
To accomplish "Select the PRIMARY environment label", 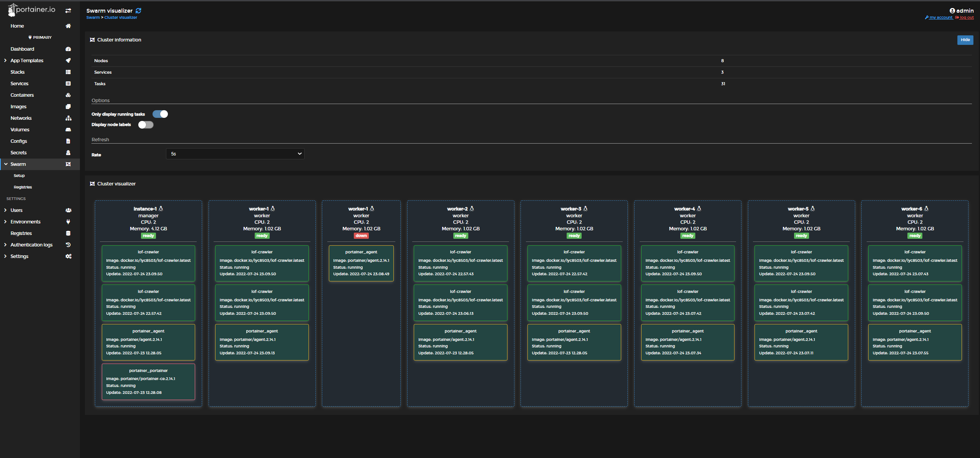I will pyautogui.click(x=40, y=38).
